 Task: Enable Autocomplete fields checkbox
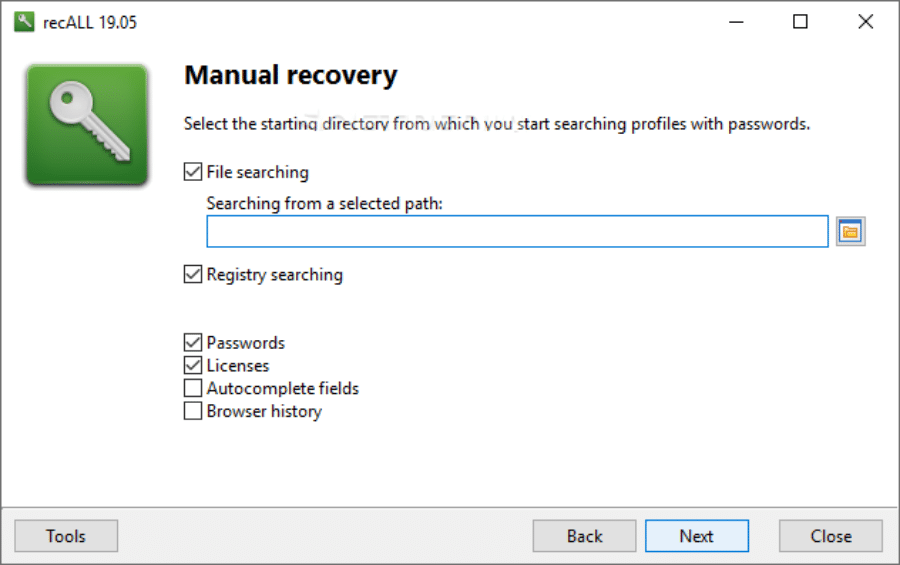click(193, 388)
